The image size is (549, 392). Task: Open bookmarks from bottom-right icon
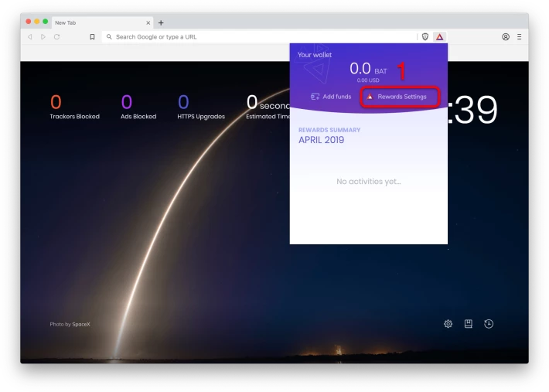[x=468, y=324]
